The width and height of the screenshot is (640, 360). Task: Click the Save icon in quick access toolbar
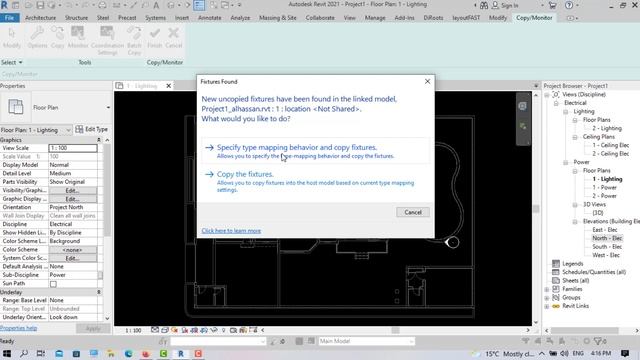[40, 5]
